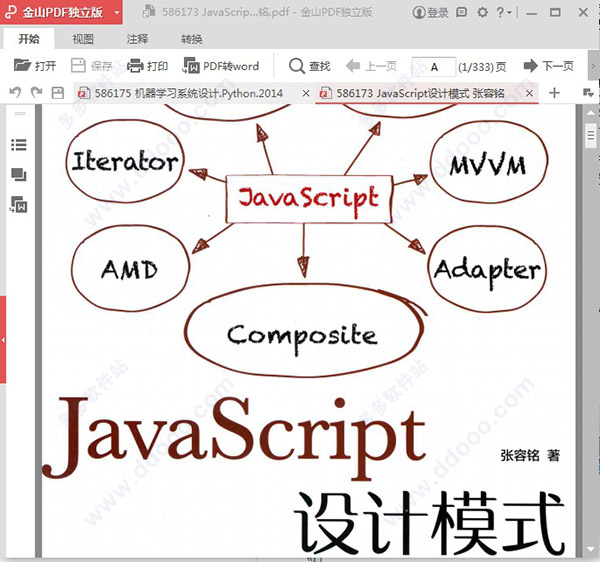Go to previous page with 上一页
Image resolution: width=600 pixels, height=562 pixels.
[371, 66]
